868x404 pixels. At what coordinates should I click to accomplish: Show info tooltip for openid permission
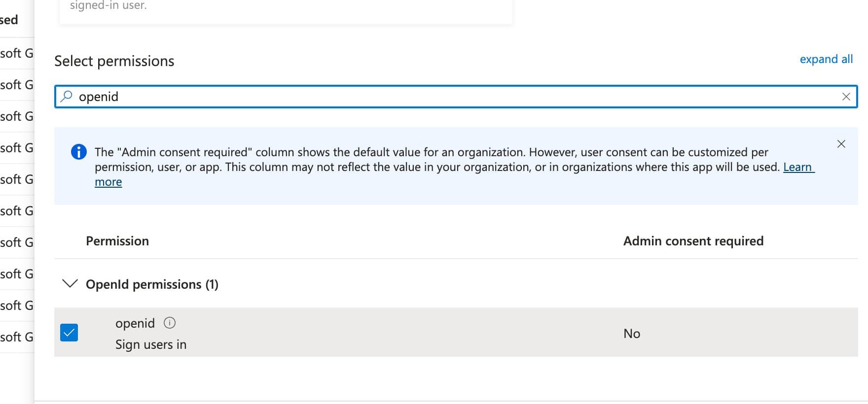pyautogui.click(x=170, y=323)
